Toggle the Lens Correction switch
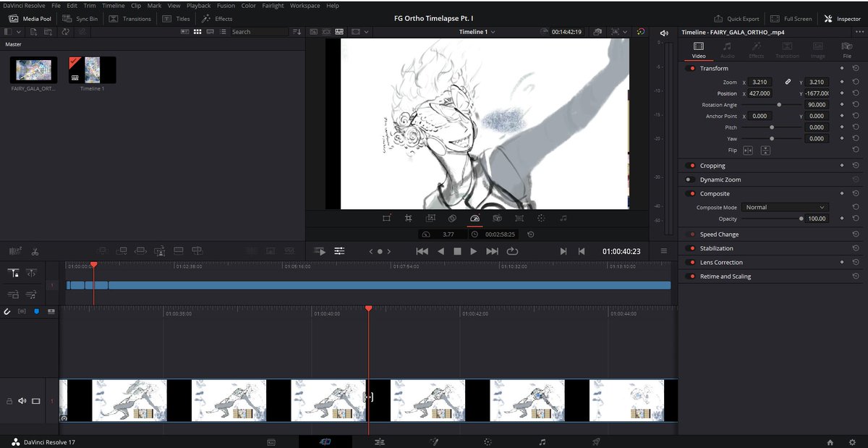This screenshot has width=868, height=448. (690, 262)
